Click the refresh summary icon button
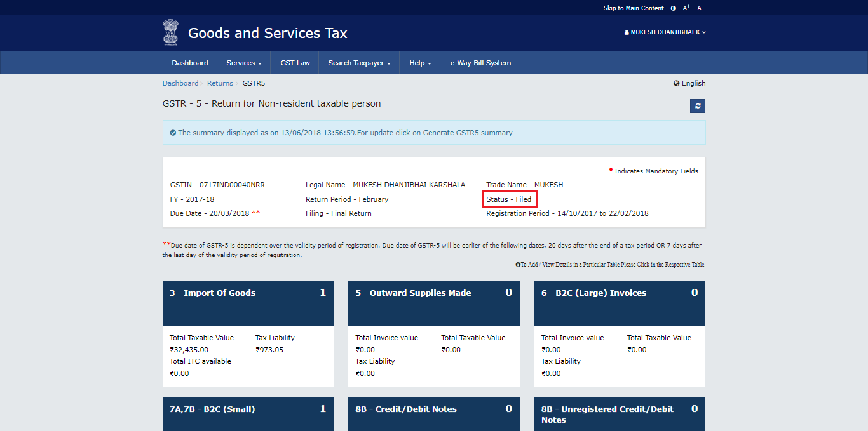This screenshot has width=868, height=431. click(x=698, y=106)
